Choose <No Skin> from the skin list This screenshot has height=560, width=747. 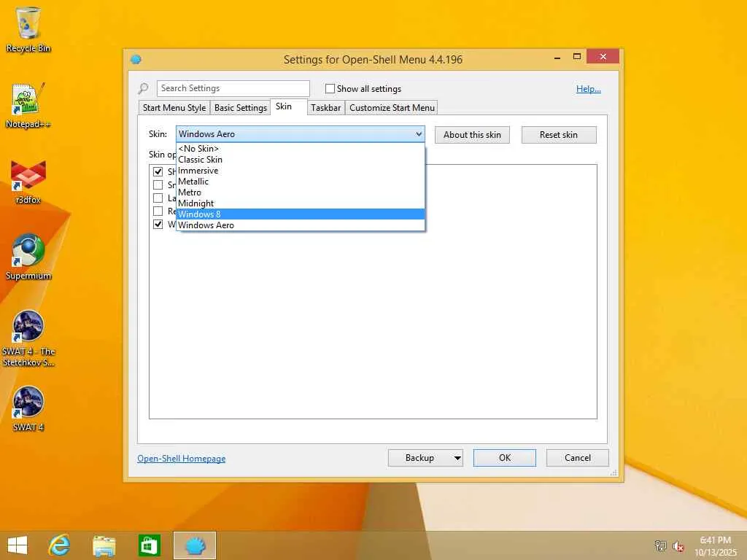(300, 149)
